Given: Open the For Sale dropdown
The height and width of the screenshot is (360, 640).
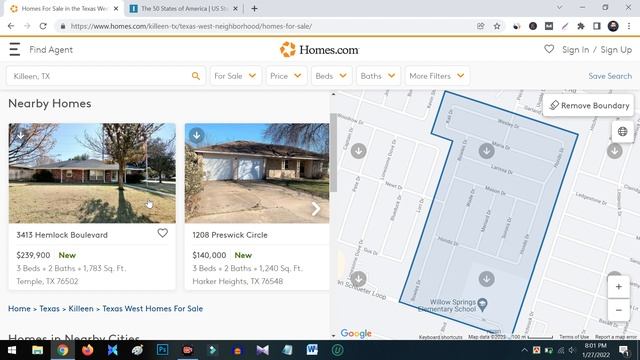Looking at the screenshot, I should [236, 76].
